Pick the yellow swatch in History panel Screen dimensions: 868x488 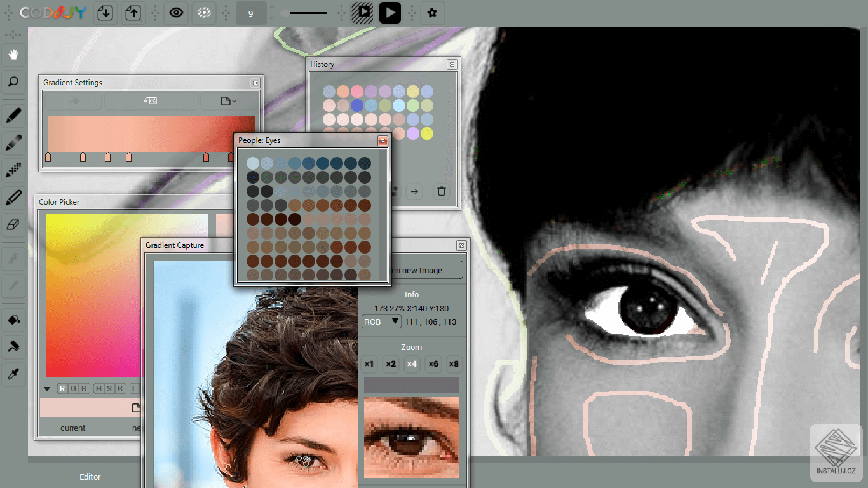click(x=427, y=133)
